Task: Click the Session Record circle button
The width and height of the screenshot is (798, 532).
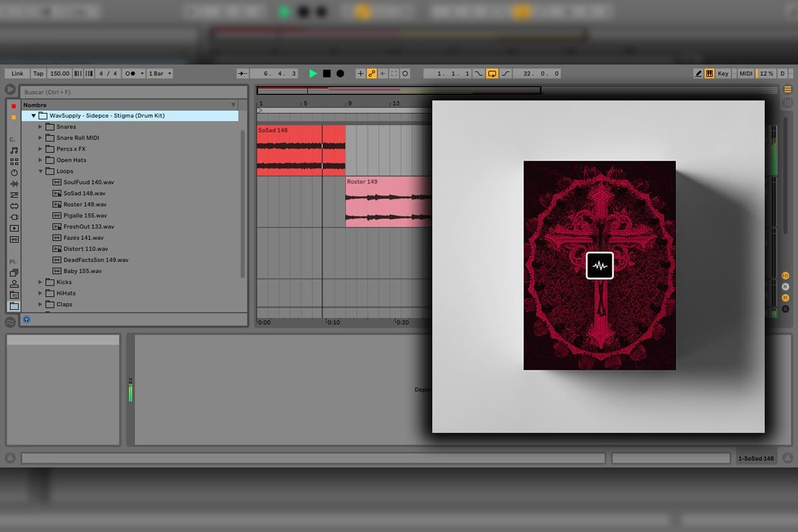Action: click(x=406, y=73)
